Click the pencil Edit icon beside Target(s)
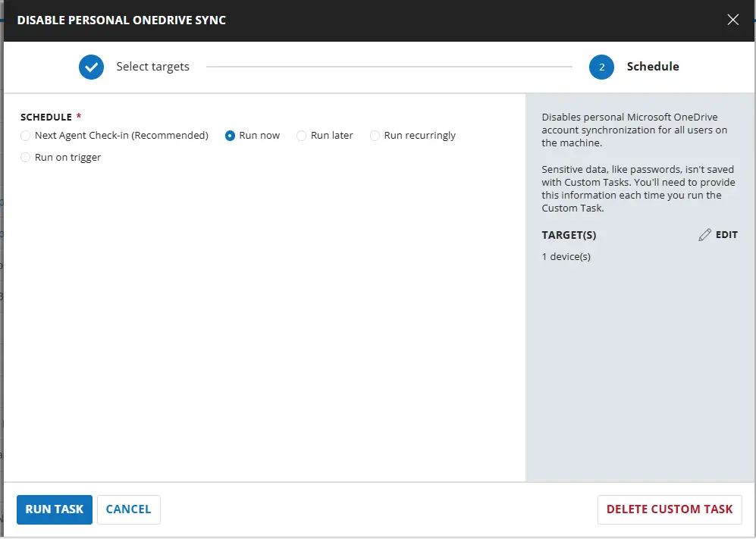Viewport: 756px width, 539px height. coord(705,235)
